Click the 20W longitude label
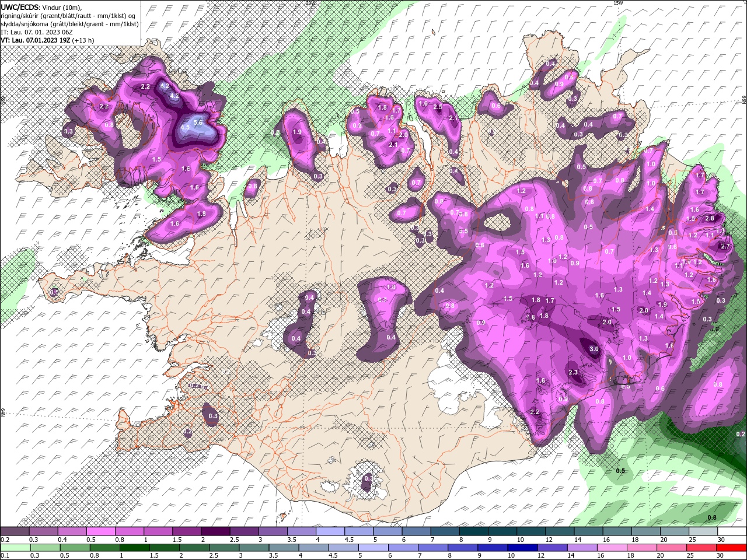Screen dimensions: 747x560 [310, 3]
